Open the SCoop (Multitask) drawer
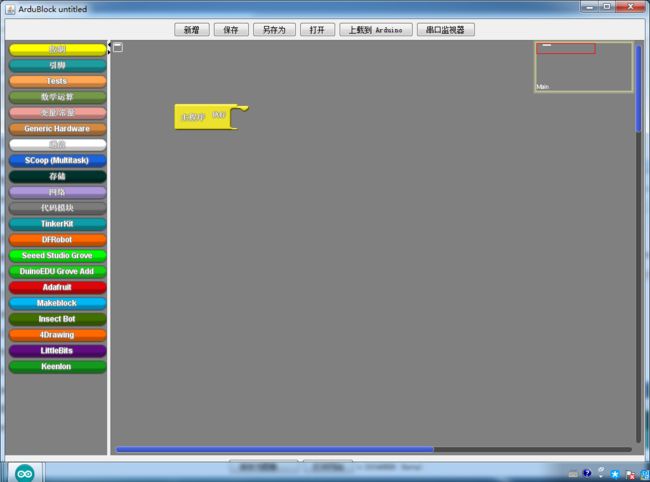 58,160
